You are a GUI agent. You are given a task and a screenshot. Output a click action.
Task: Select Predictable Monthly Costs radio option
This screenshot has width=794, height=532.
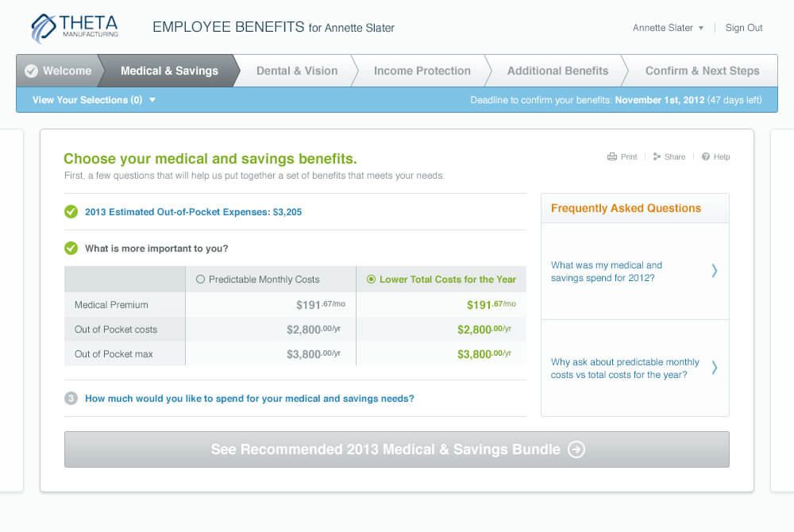[x=200, y=279]
